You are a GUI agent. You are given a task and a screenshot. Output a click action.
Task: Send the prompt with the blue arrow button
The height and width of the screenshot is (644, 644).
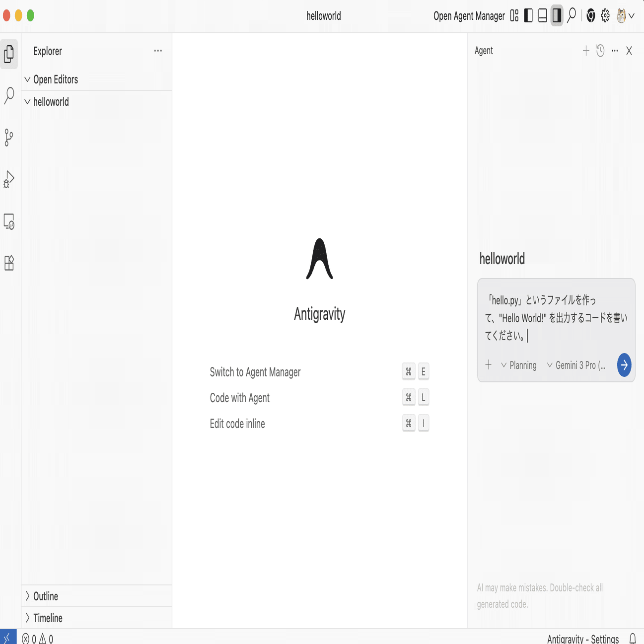624,365
